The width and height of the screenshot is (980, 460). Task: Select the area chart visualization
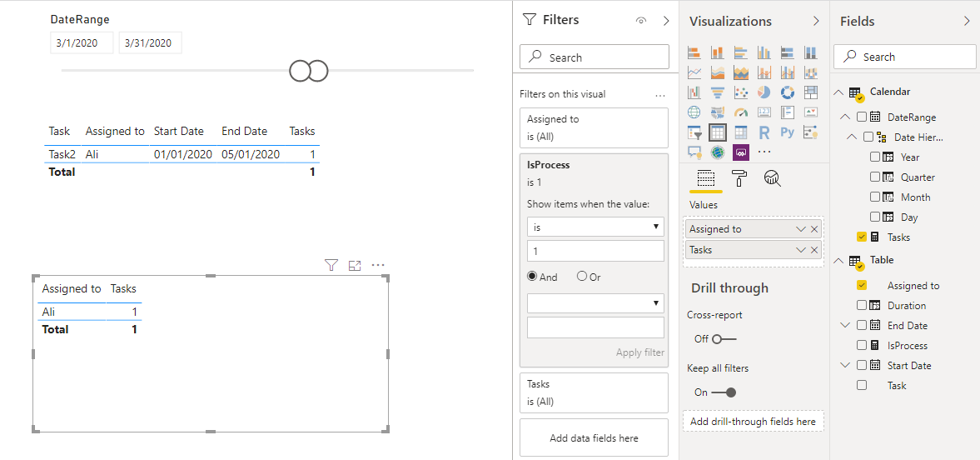(x=718, y=72)
